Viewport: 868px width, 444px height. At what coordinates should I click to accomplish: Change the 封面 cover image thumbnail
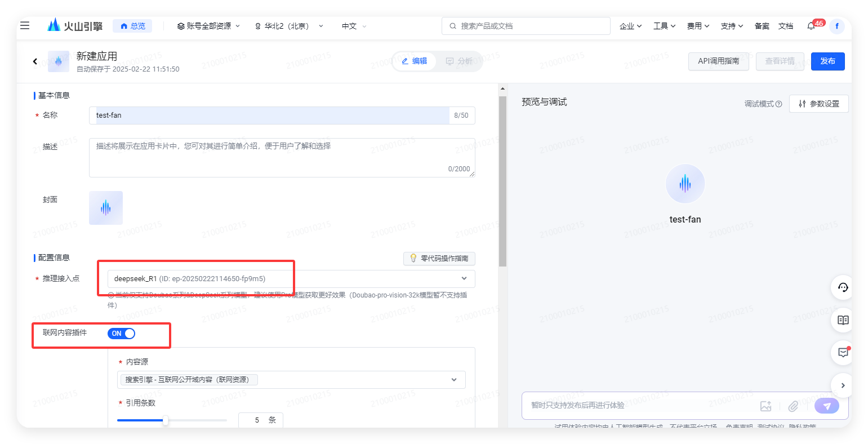click(x=106, y=208)
